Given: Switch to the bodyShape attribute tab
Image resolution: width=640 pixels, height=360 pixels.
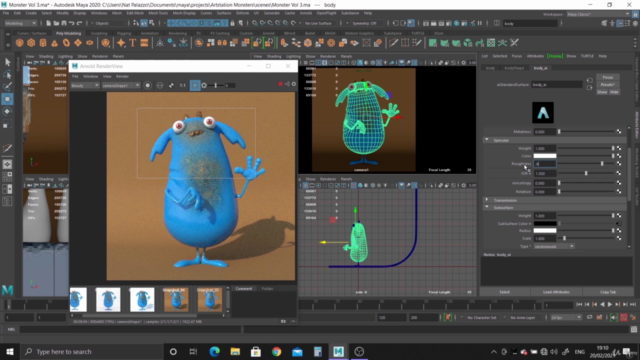Looking at the screenshot, I should pos(514,68).
